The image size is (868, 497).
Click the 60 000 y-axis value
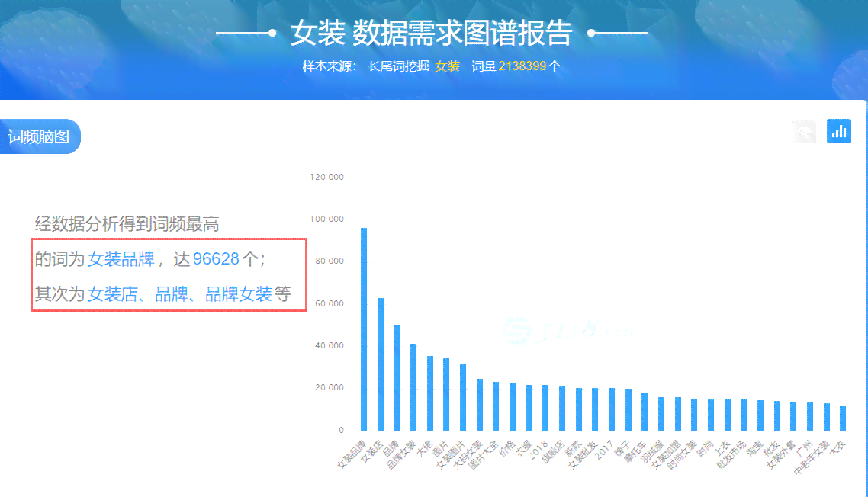point(330,303)
